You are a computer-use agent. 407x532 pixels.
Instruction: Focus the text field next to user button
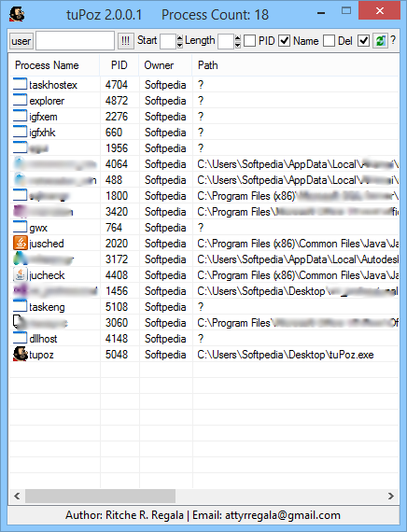point(75,41)
